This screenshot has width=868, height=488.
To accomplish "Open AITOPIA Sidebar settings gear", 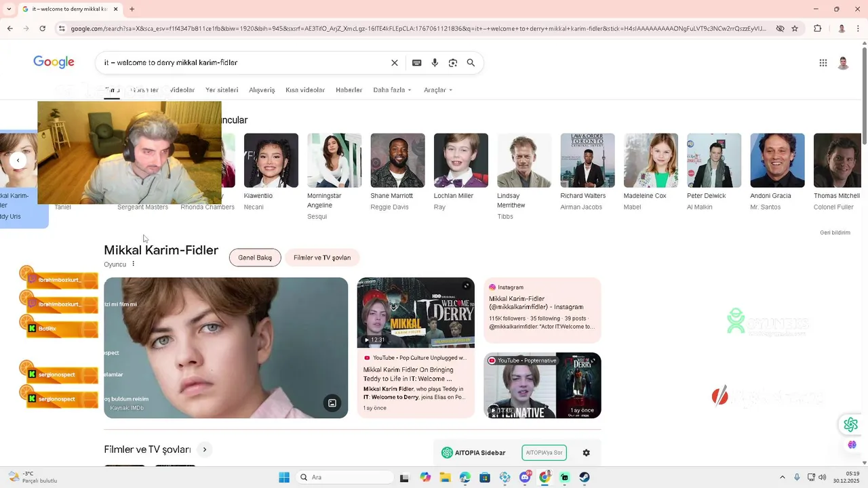I will tap(587, 453).
